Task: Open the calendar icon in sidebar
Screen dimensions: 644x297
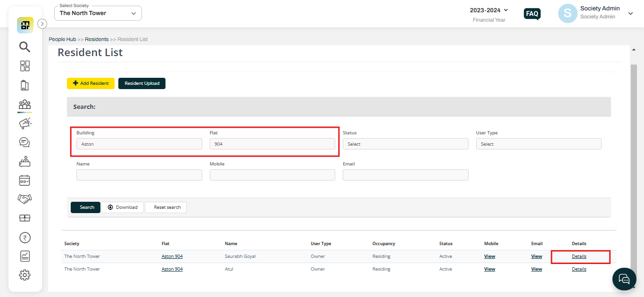Action: 25,181
